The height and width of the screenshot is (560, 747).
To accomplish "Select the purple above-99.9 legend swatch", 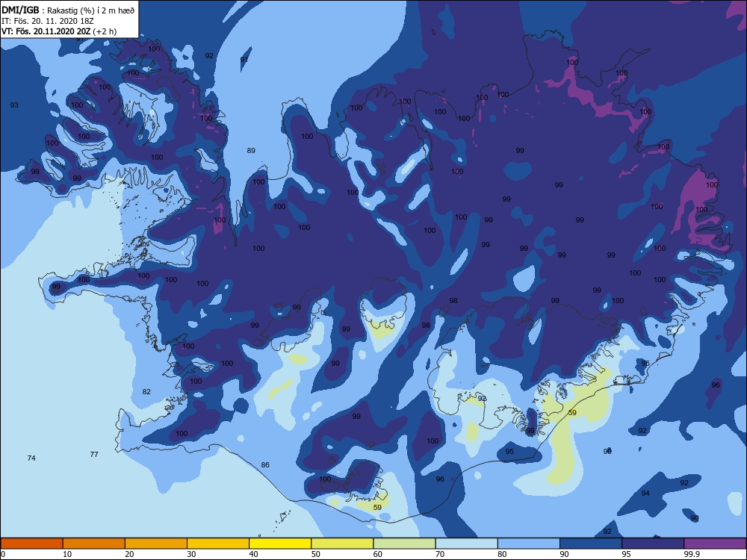I will point(715,544).
